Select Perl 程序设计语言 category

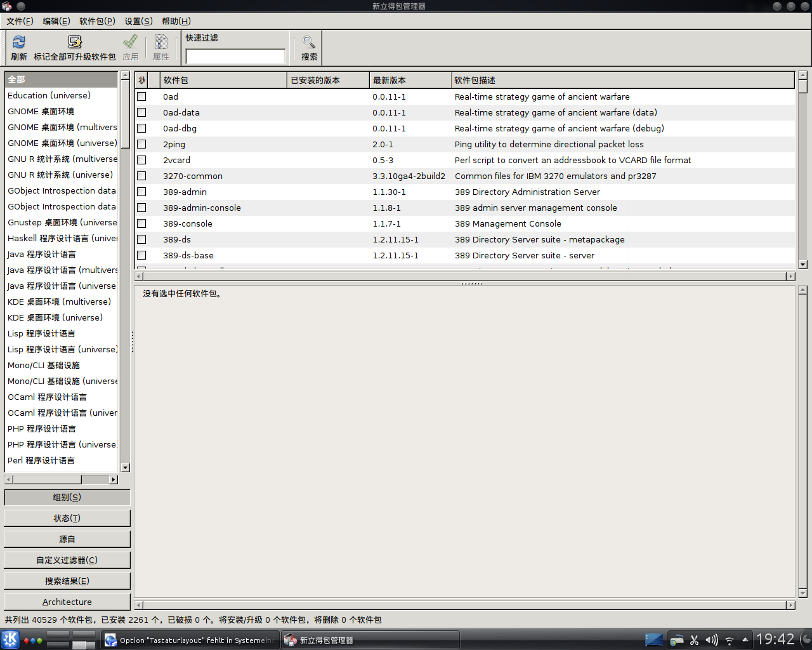[61, 460]
